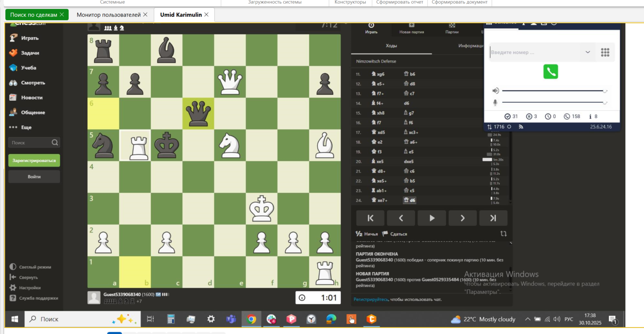Screen dimensions: 644x334
Task: Play moves automatically button
Action: click(x=432, y=218)
